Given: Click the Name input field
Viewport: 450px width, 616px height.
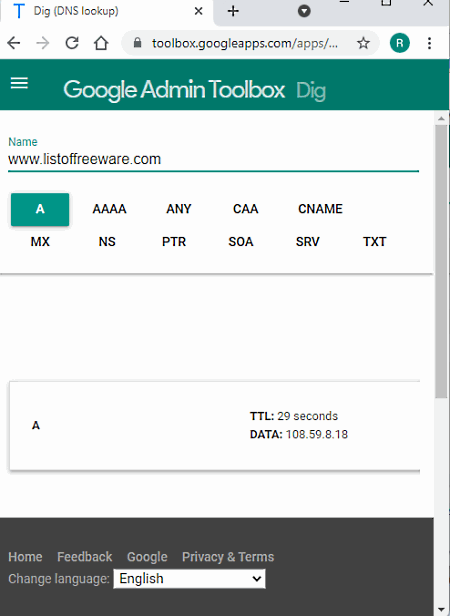Looking at the screenshot, I should coord(213,159).
